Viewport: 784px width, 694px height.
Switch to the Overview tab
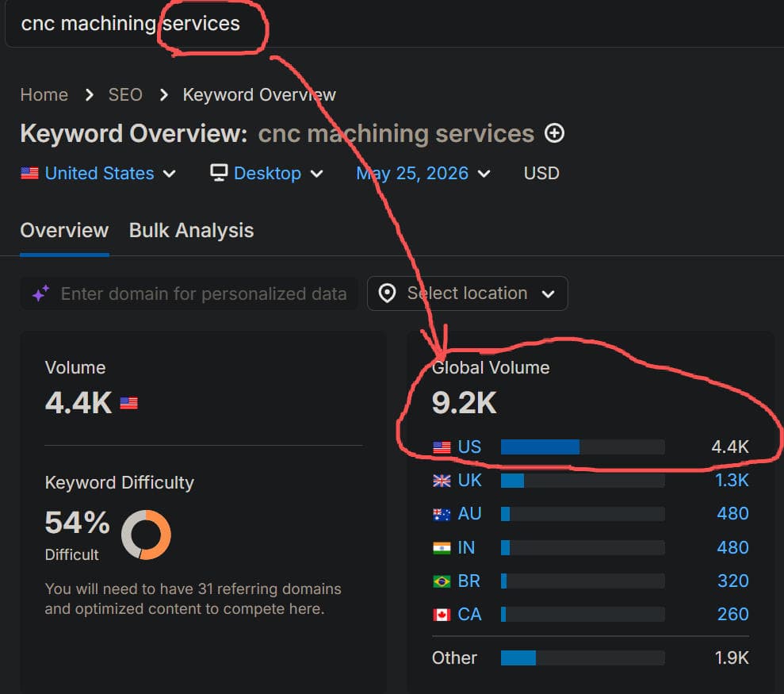[64, 231]
